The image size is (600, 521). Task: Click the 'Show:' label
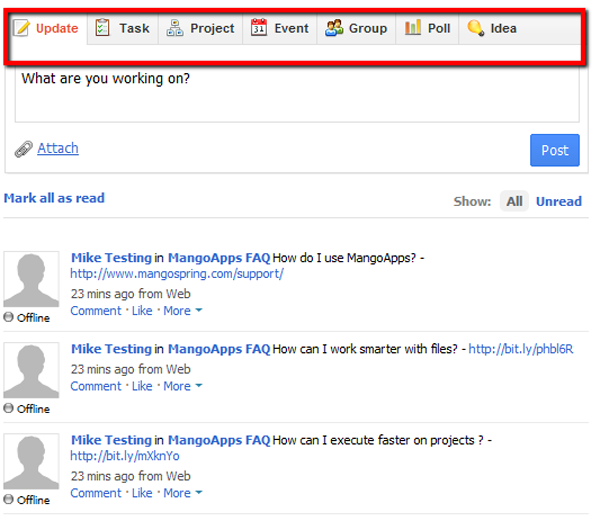[472, 201]
